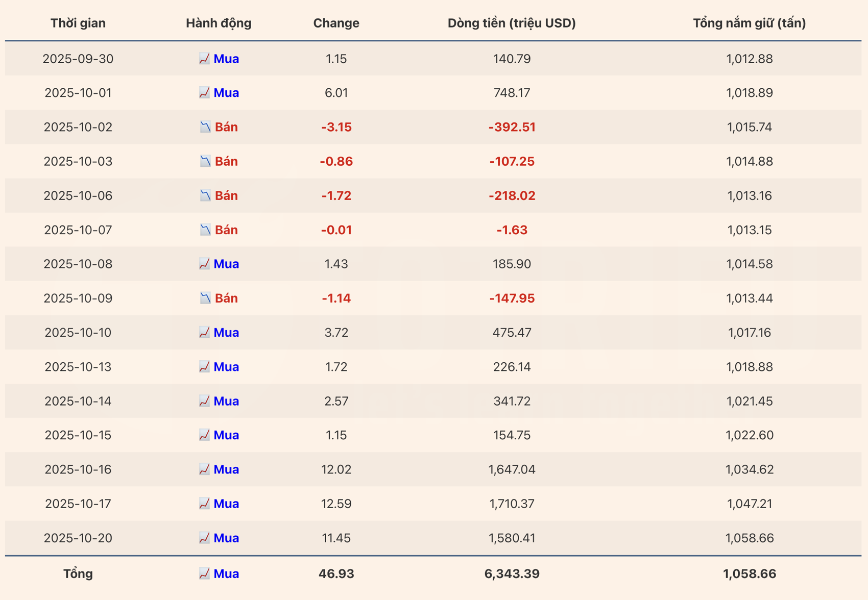
Task: Click the Dòng tiền (triệu USD) header
Action: point(512,23)
